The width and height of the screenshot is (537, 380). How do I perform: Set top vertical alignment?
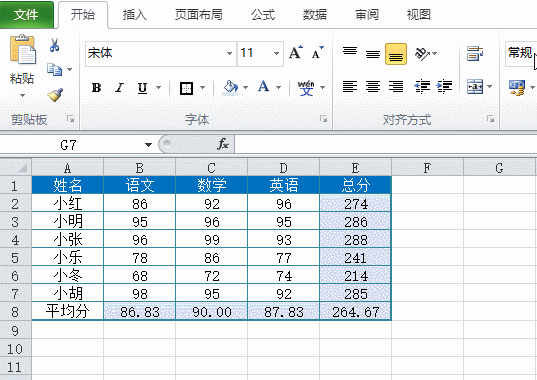point(350,53)
